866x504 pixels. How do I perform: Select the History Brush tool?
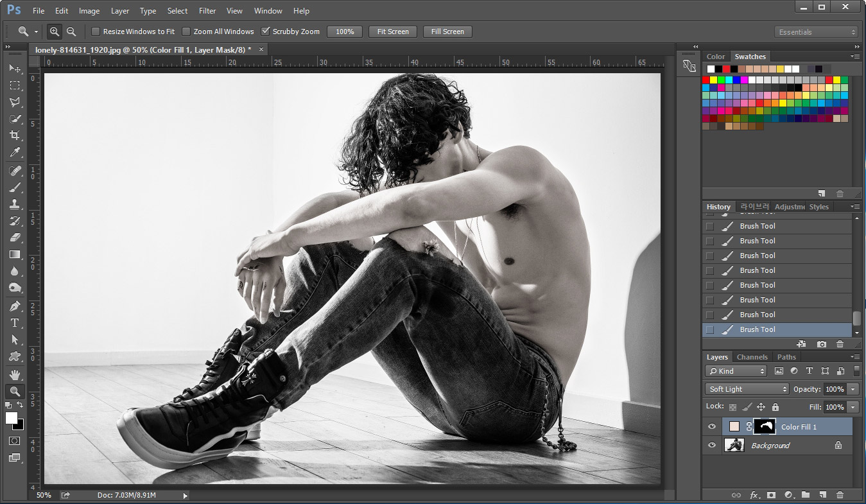click(x=14, y=221)
